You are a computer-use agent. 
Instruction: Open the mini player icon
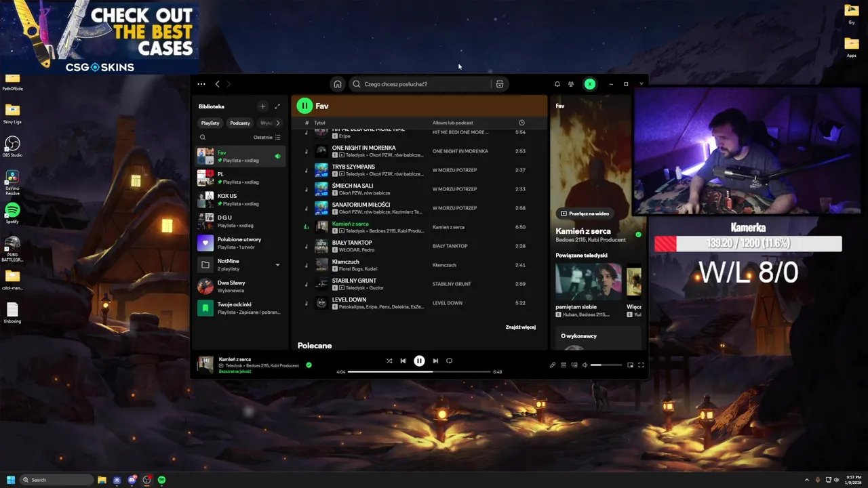pos(630,365)
